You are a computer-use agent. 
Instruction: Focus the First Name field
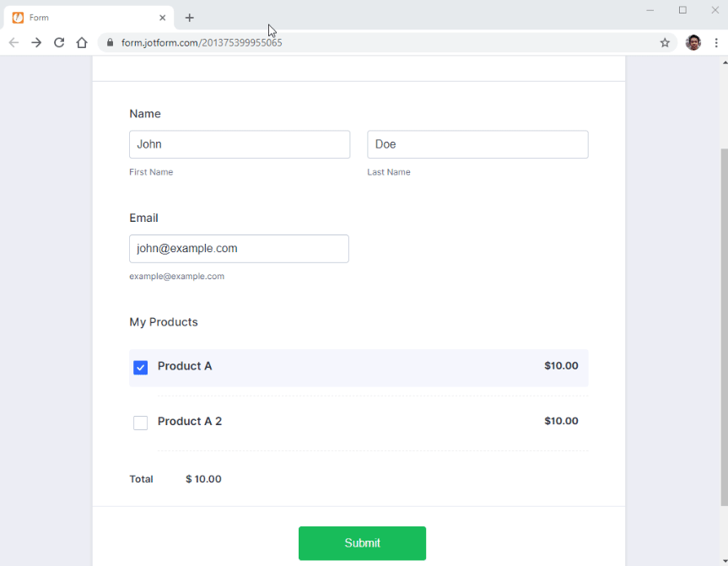[240, 144]
